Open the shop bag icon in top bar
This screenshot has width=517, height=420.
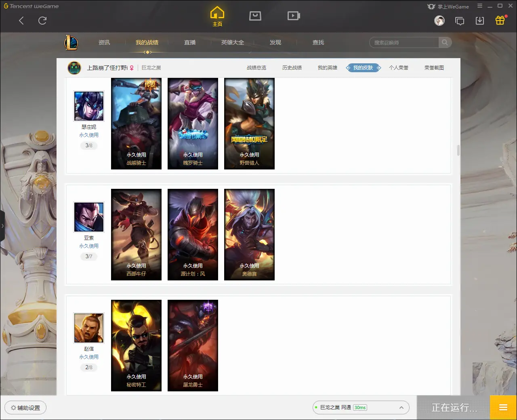tap(255, 16)
